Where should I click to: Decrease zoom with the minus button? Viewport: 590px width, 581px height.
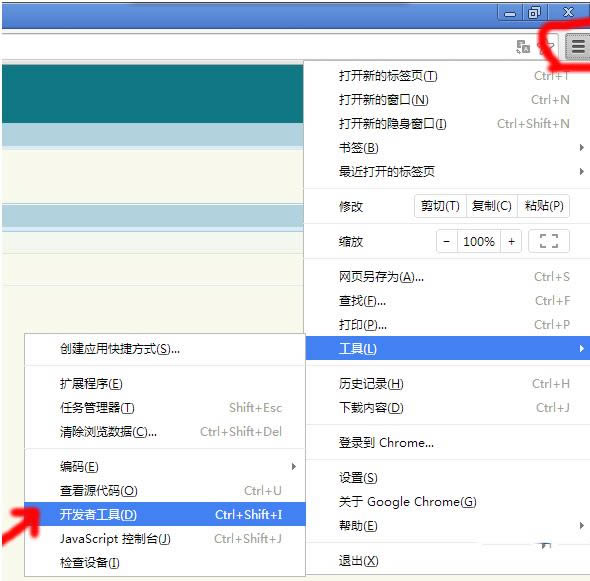pos(447,241)
